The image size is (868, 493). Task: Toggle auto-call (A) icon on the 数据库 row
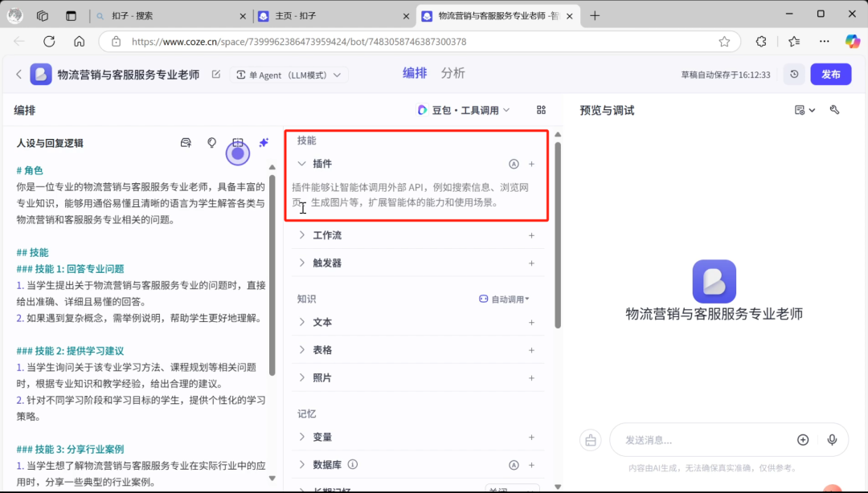coord(514,464)
